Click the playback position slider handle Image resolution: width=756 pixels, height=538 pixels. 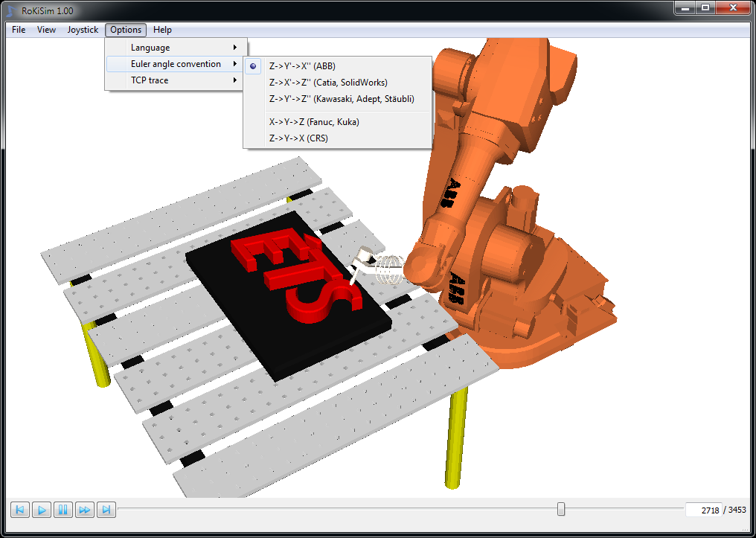coord(561,509)
